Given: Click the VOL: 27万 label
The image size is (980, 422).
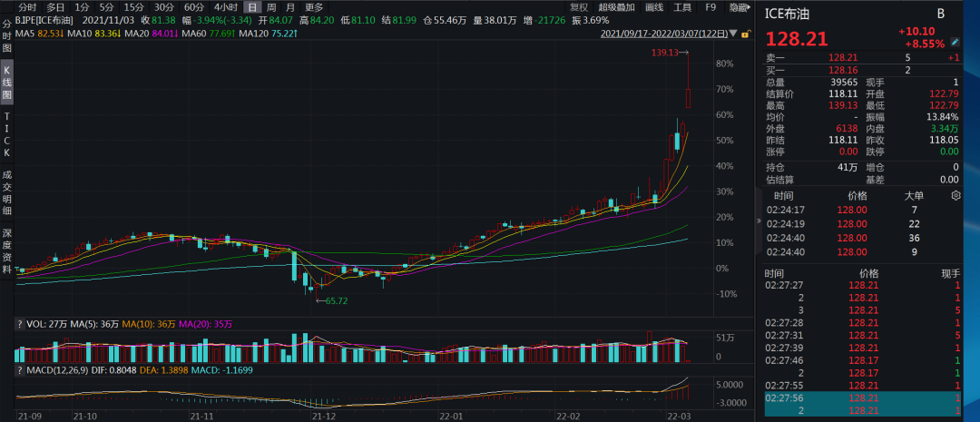Looking at the screenshot, I should tap(45, 324).
